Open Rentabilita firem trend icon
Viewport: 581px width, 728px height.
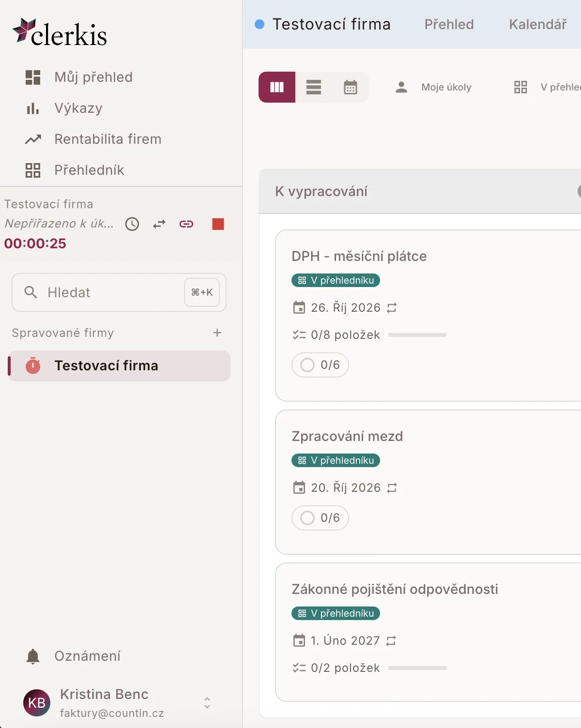pos(33,139)
